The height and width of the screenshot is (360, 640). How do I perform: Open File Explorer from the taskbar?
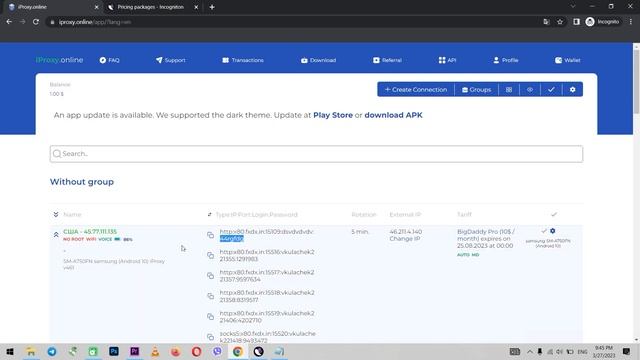coord(31,351)
